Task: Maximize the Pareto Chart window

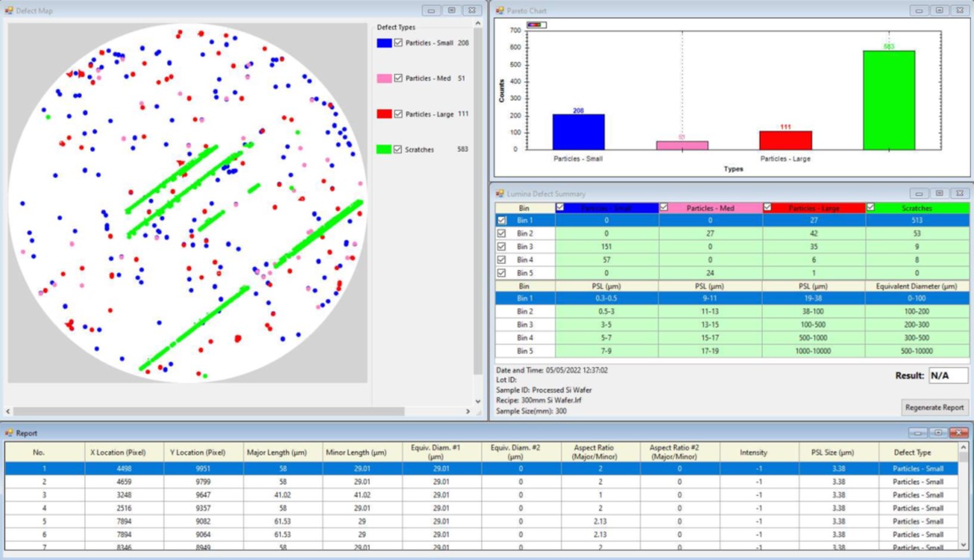Action: (939, 10)
